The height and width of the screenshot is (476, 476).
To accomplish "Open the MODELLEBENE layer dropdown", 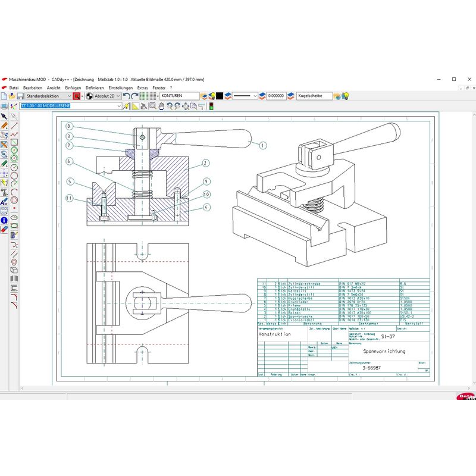I will point(119,106).
